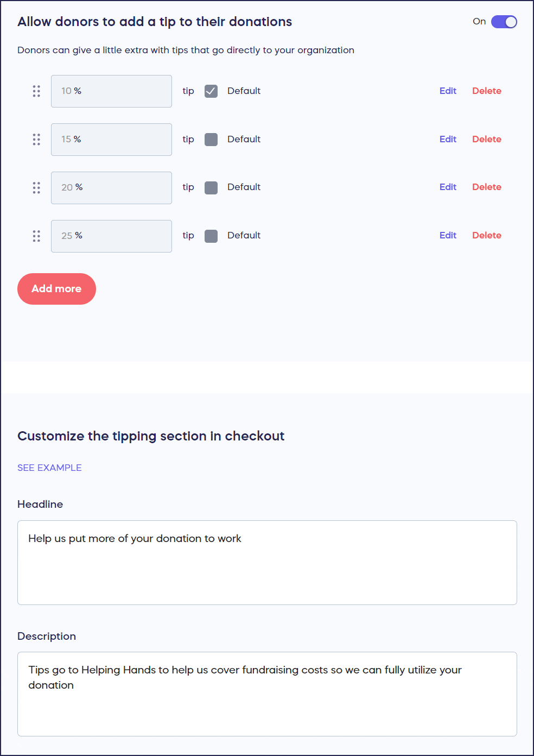Click drag handle for 10% tip row
Screen dimensions: 534x756
pos(36,91)
